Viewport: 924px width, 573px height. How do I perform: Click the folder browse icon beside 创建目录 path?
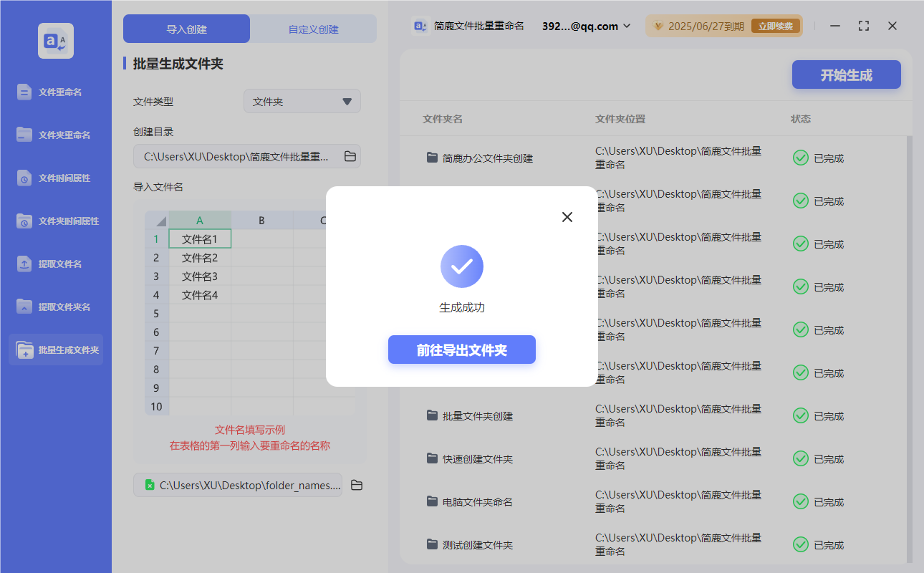coord(350,156)
